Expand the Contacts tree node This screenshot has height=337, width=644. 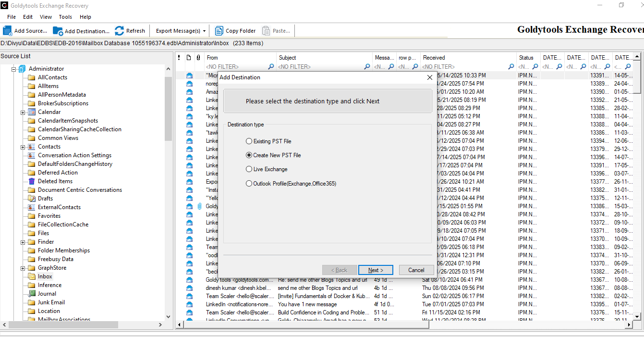coord(23,147)
